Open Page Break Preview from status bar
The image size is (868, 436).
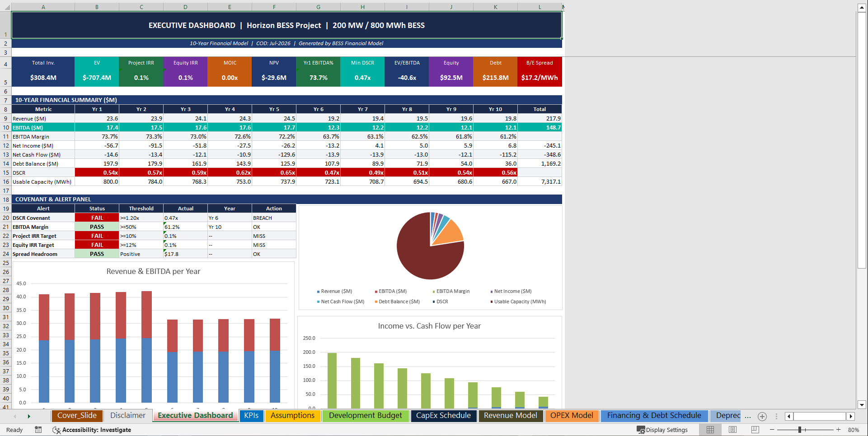click(754, 430)
